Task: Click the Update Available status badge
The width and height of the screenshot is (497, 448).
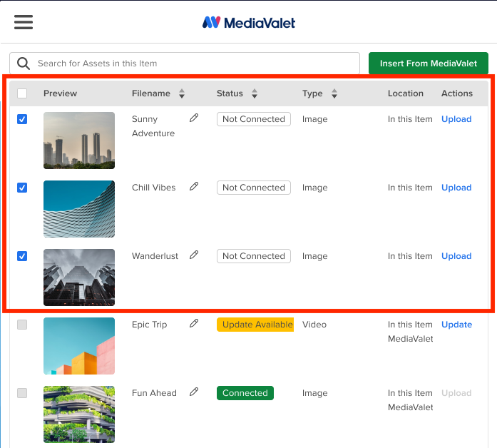Action: click(255, 325)
